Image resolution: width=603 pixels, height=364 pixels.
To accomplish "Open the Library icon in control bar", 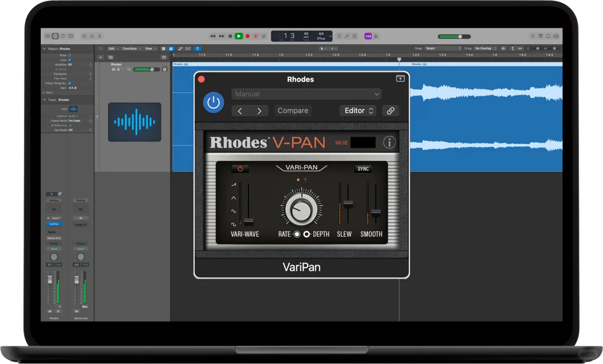I will 47,36.
